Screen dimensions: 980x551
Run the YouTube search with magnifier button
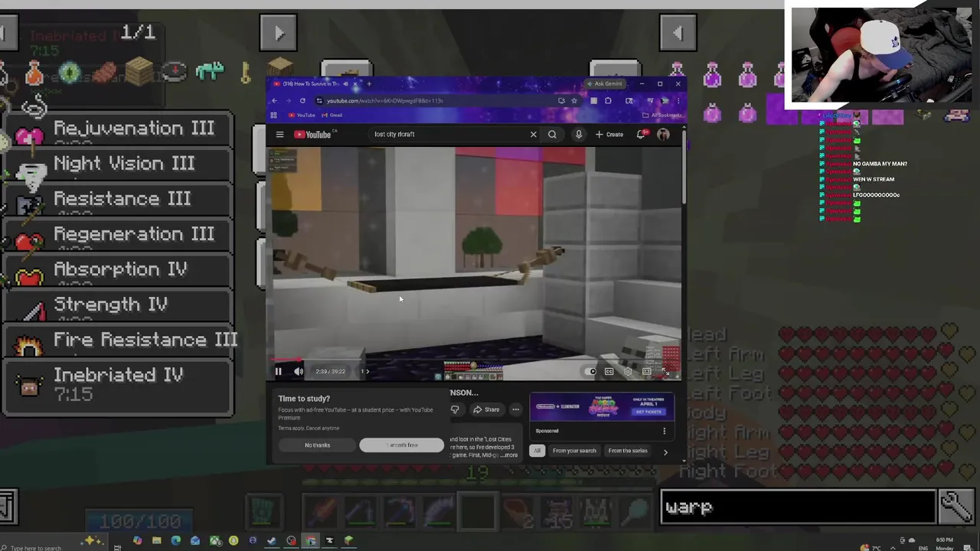click(552, 135)
